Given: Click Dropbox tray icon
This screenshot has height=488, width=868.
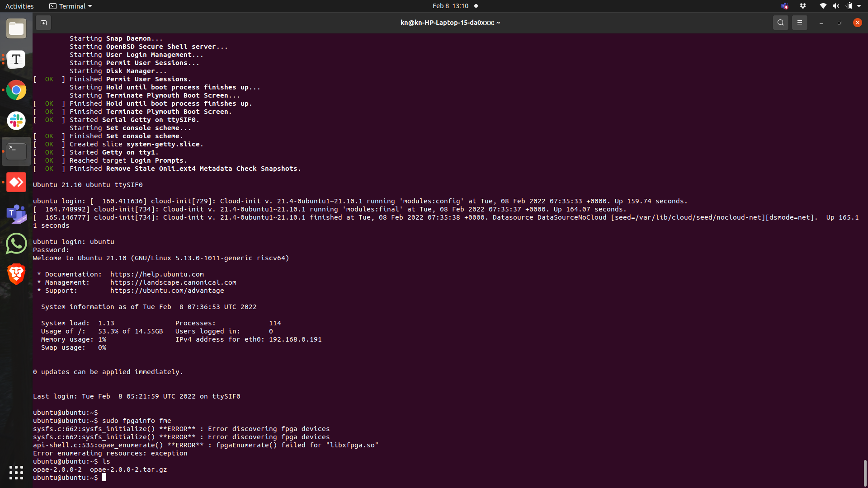Looking at the screenshot, I should (x=803, y=6).
